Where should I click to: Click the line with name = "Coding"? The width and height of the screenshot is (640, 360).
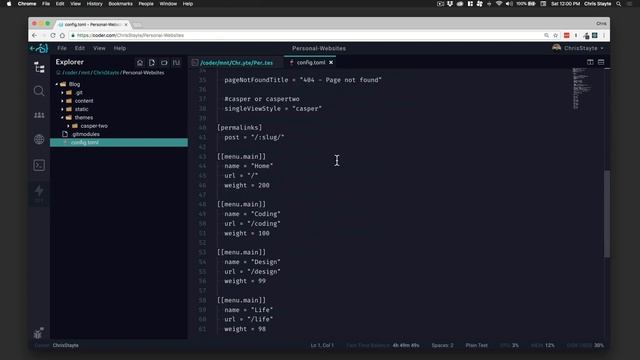pyautogui.click(x=252, y=214)
